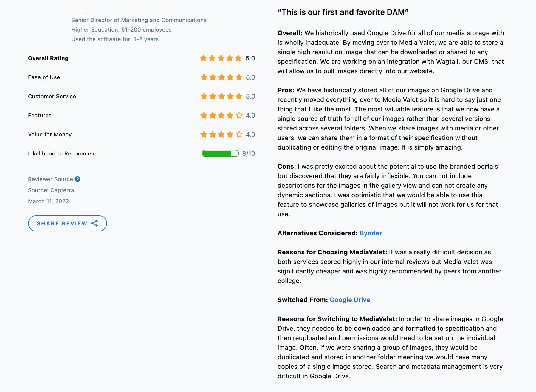Click the Overall Rating star row

pos(221,58)
